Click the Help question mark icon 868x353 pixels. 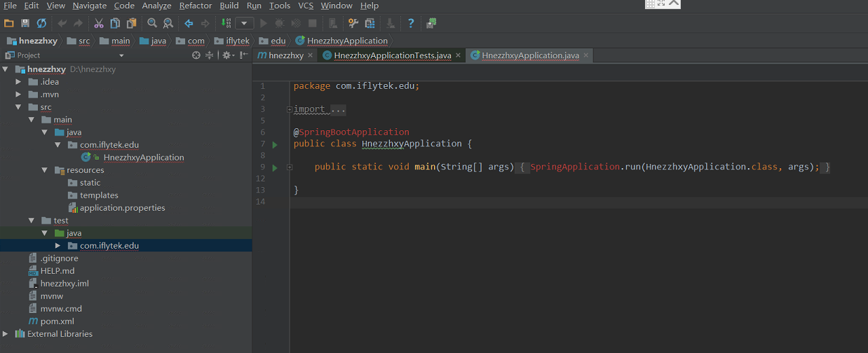(411, 23)
